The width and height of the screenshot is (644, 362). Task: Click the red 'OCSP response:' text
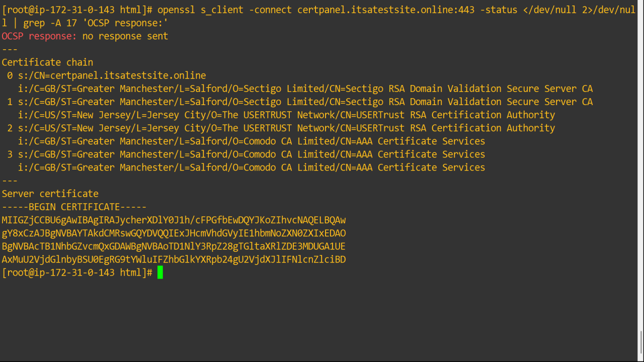click(x=39, y=36)
